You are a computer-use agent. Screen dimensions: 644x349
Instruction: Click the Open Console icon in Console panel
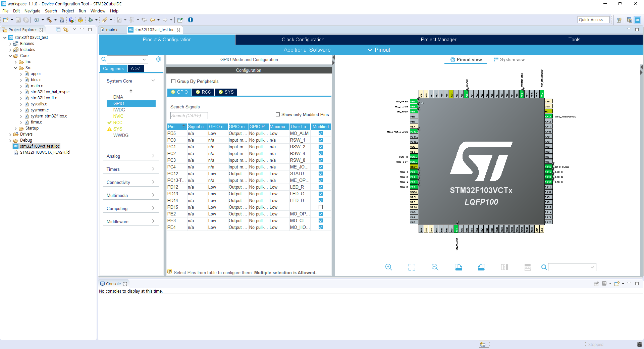(x=617, y=284)
